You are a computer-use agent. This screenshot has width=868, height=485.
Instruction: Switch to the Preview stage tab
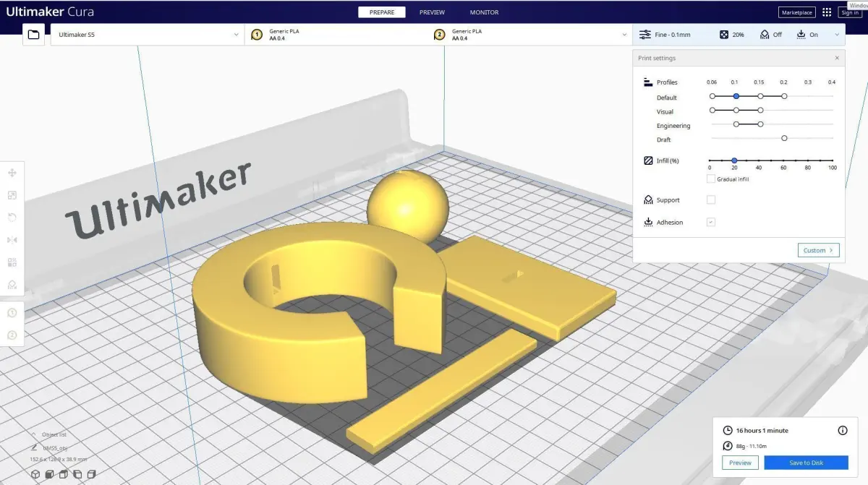pyautogui.click(x=432, y=12)
